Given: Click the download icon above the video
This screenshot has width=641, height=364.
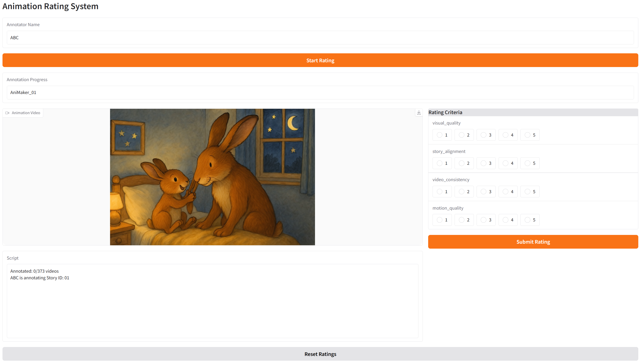Looking at the screenshot, I should (x=419, y=112).
